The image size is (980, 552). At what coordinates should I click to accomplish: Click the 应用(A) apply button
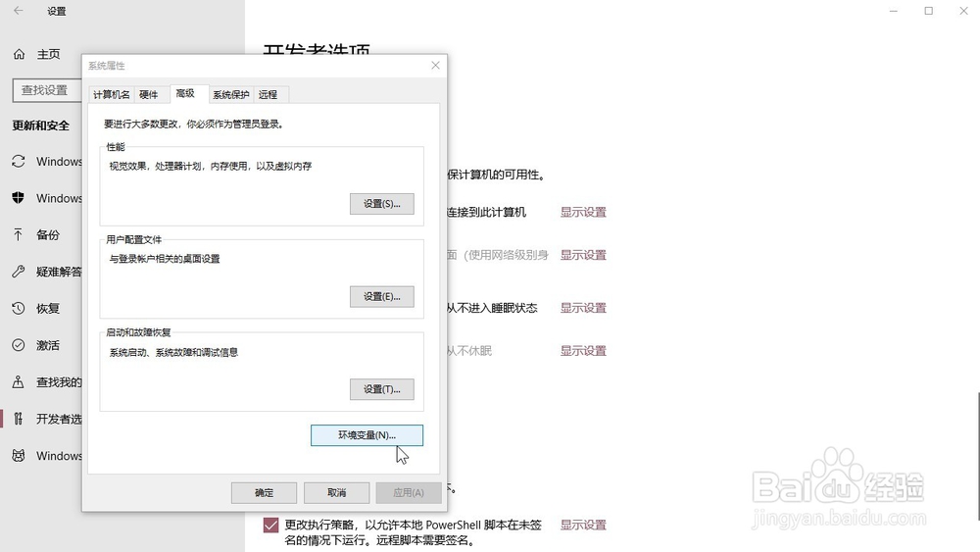(x=409, y=492)
